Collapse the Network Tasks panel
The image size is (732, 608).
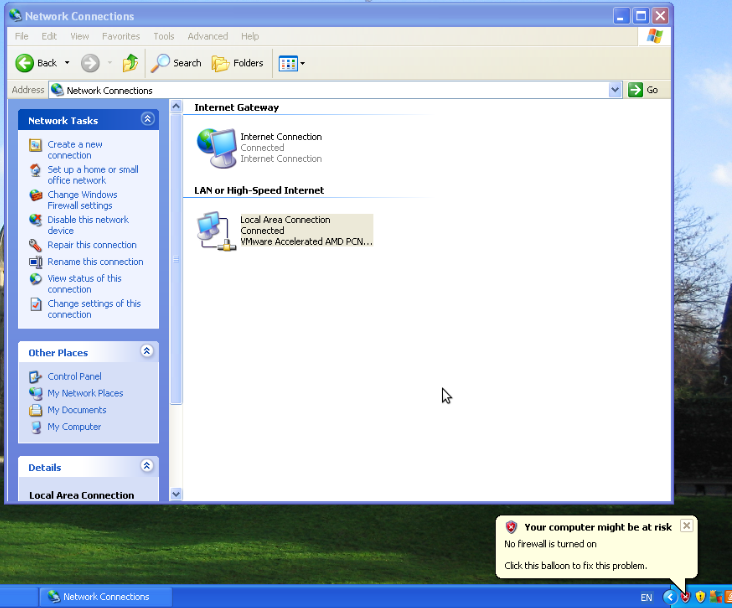pos(147,120)
